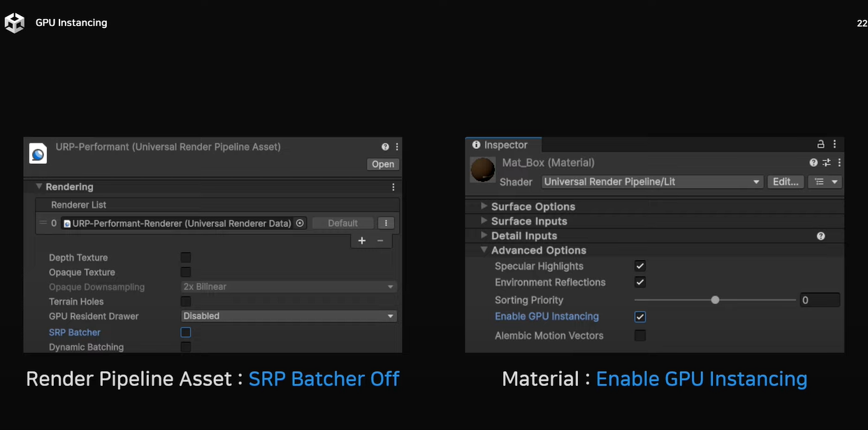The image size is (868, 430).
Task: Click the drag handle of renderer element 0
Action: pos(43,223)
